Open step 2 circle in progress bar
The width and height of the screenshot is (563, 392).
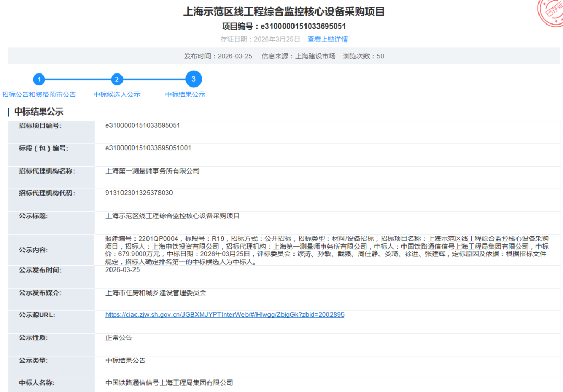(x=117, y=79)
